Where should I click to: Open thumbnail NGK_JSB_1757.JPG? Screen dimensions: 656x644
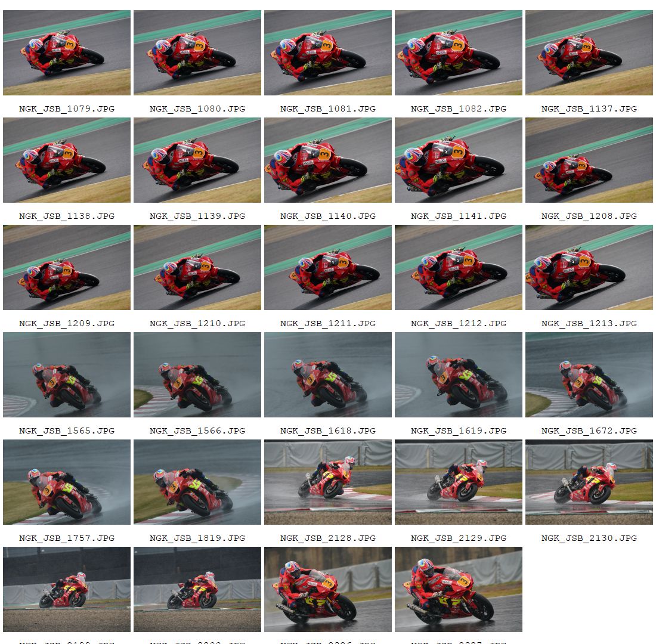point(67,482)
